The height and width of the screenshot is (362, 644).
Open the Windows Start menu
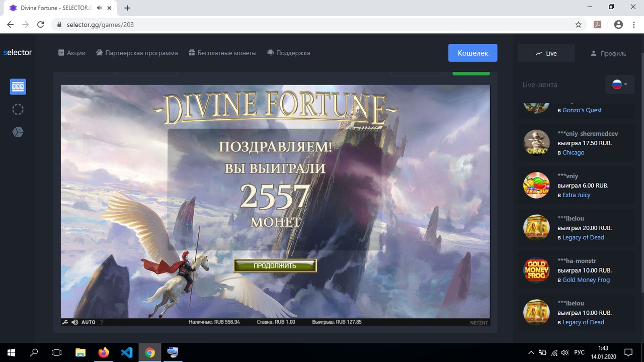click(11, 352)
